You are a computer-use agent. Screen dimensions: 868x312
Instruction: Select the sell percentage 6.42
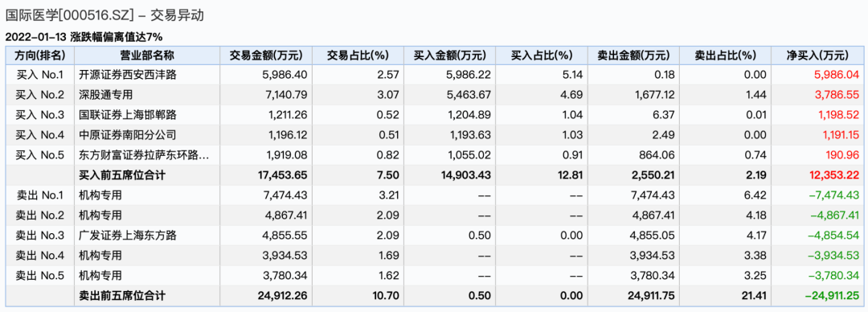click(x=757, y=195)
